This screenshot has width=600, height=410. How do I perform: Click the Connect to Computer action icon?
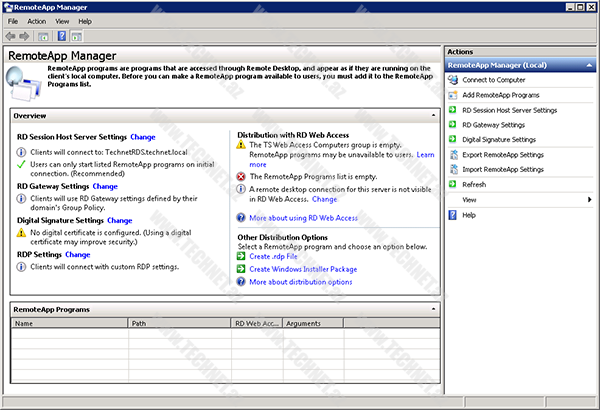tap(453, 79)
